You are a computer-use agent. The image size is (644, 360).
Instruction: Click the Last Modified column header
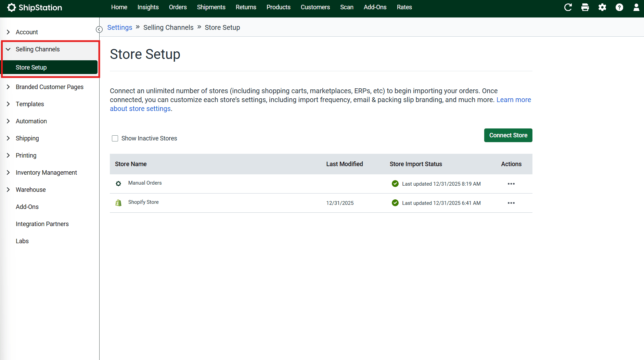click(345, 164)
